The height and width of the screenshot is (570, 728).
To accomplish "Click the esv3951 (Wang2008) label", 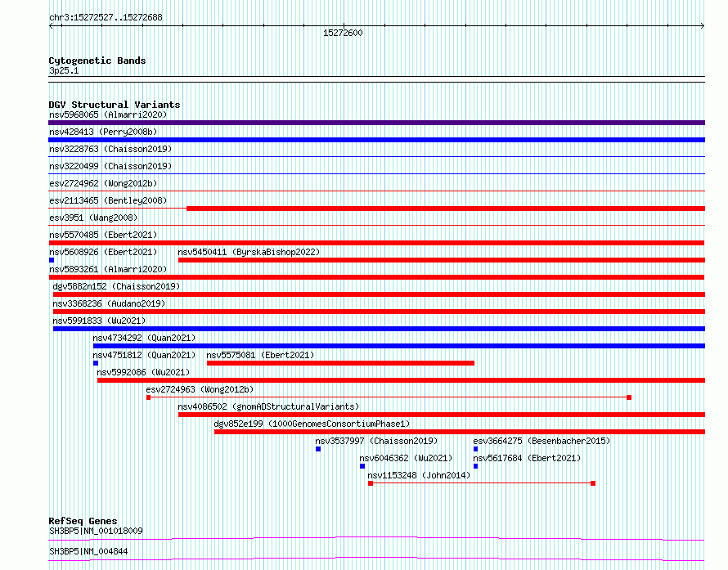I will click(x=93, y=218).
